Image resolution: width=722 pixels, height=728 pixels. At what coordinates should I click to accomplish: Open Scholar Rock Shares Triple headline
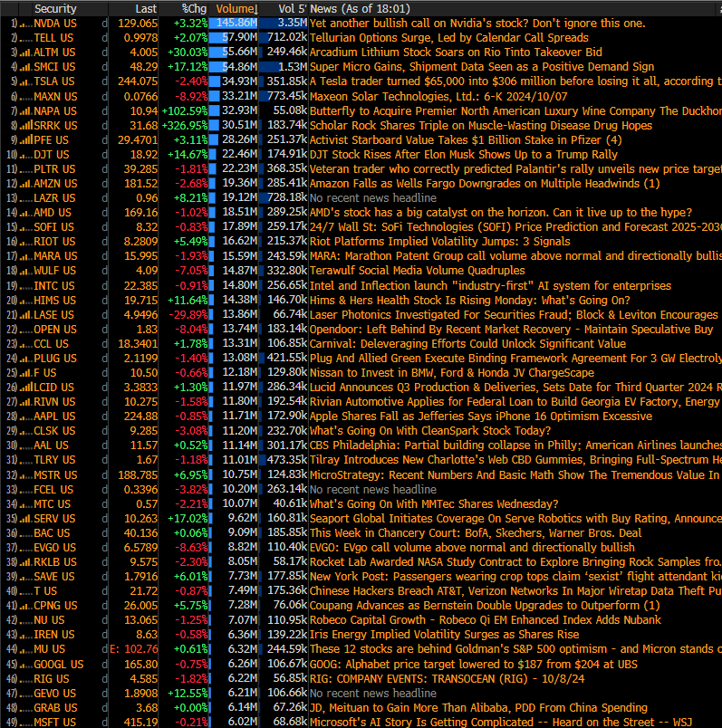[481, 125]
